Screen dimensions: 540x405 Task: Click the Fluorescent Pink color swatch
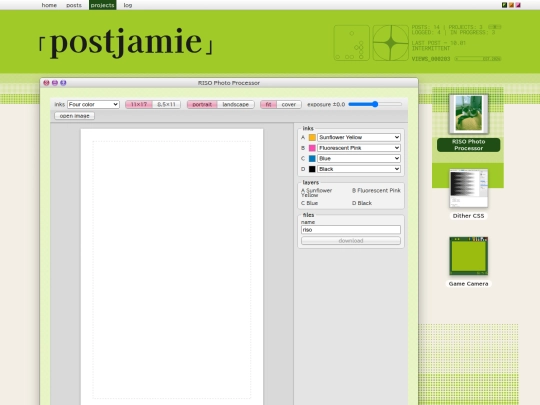point(312,148)
